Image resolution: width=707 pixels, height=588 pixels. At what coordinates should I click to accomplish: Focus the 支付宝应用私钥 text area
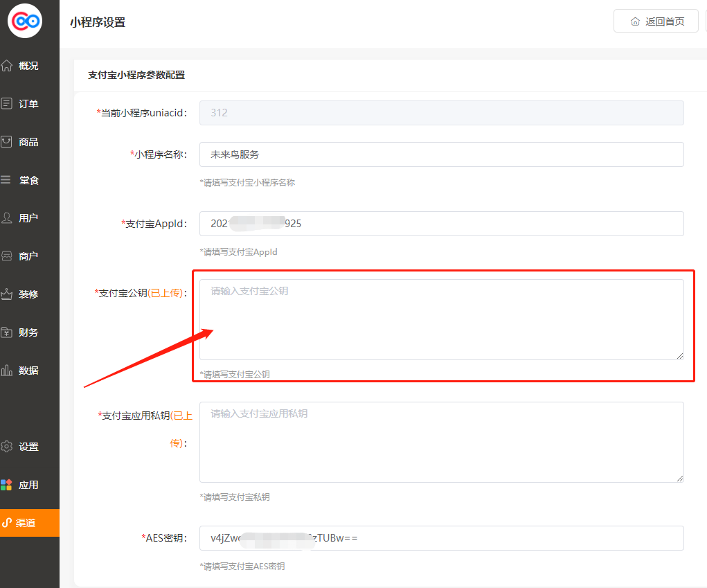[x=441, y=442]
